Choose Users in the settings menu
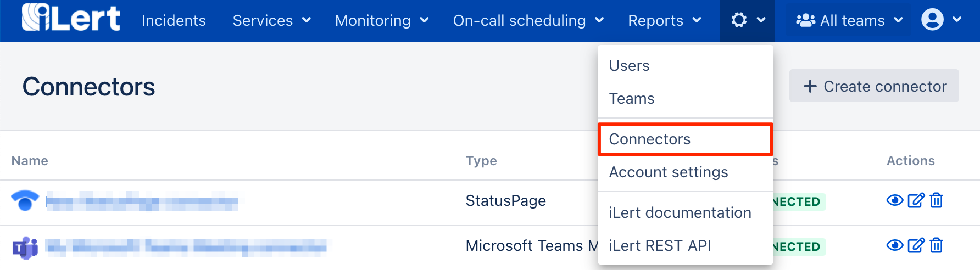Image resolution: width=980 pixels, height=270 pixels. (630, 66)
